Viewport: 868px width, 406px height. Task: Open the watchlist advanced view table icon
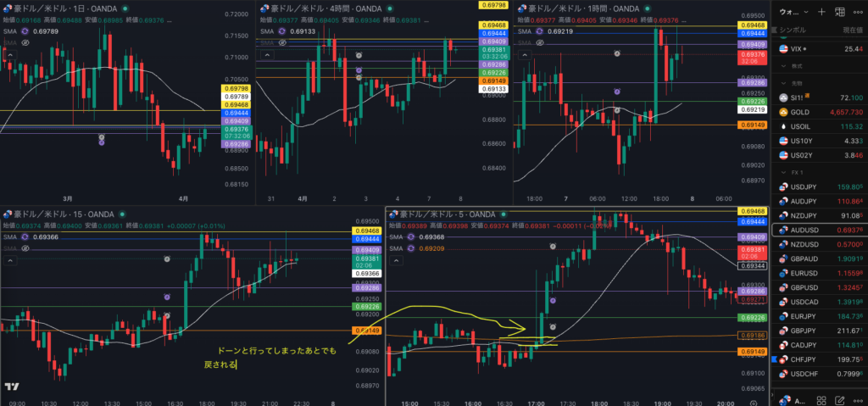pyautogui.click(x=840, y=12)
